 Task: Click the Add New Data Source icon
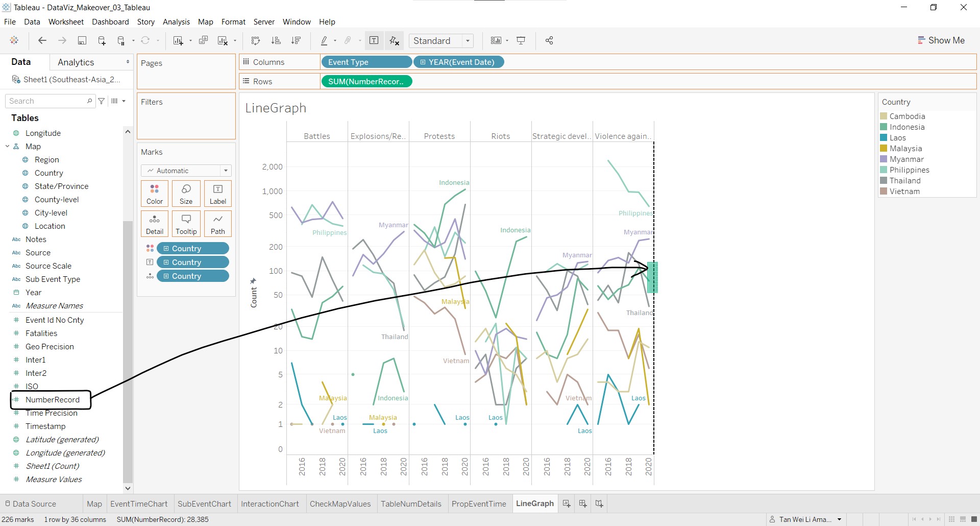(x=102, y=41)
